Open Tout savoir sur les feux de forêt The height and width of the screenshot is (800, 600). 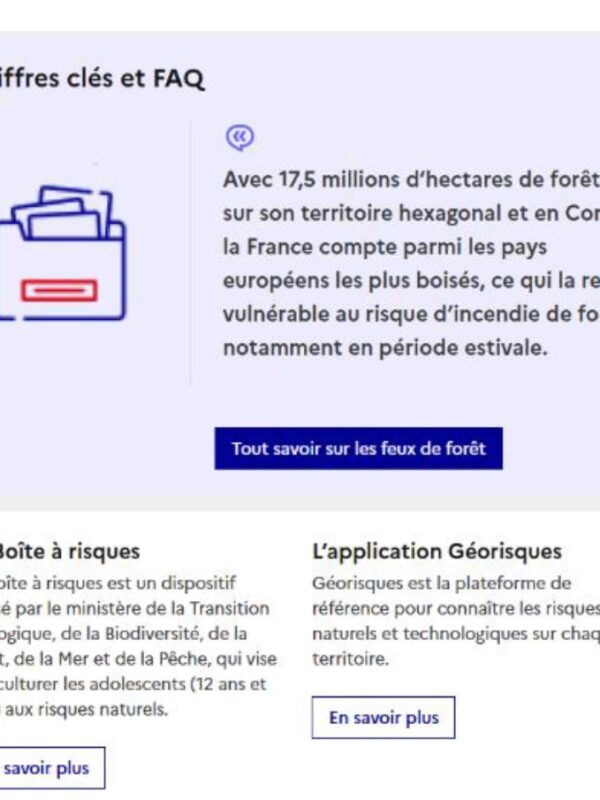click(x=359, y=448)
